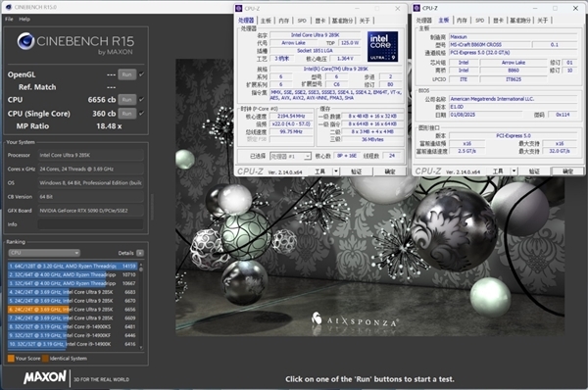This screenshot has width=588, height=390.
Task: Select ranking row 3 with score 10667
Action: click(73, 283)
